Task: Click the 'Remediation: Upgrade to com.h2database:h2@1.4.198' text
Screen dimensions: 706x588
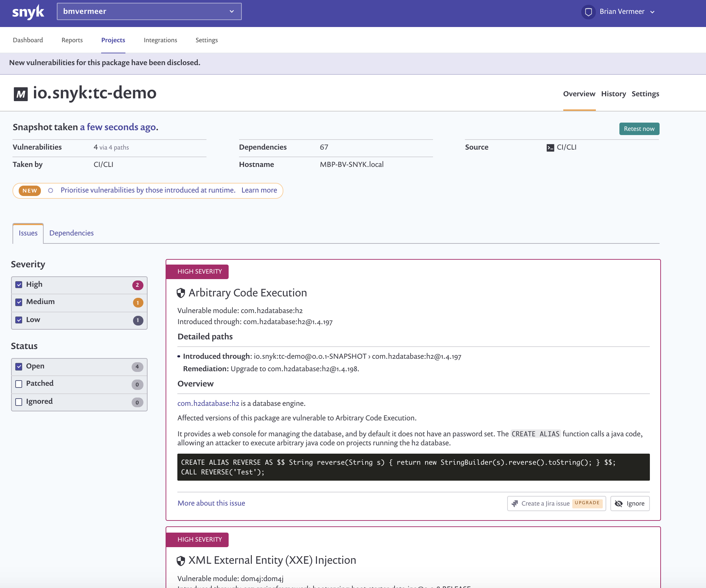Action: (271, 369)
